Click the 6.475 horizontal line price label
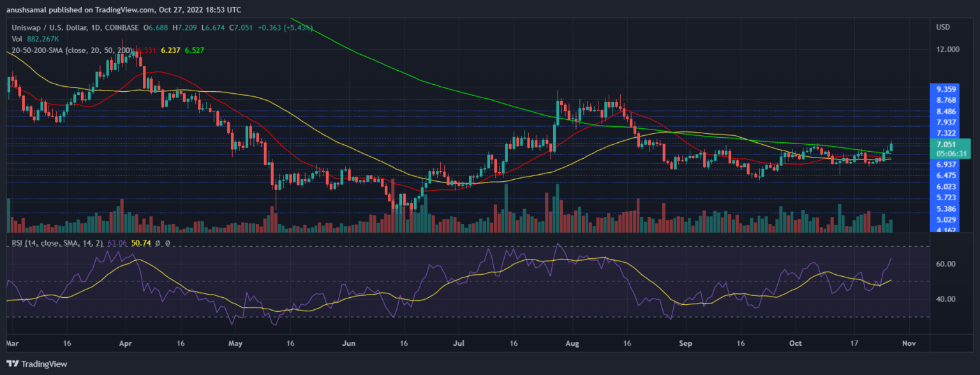The width and height of the screenshot is (980, 375). coord(946,175)
